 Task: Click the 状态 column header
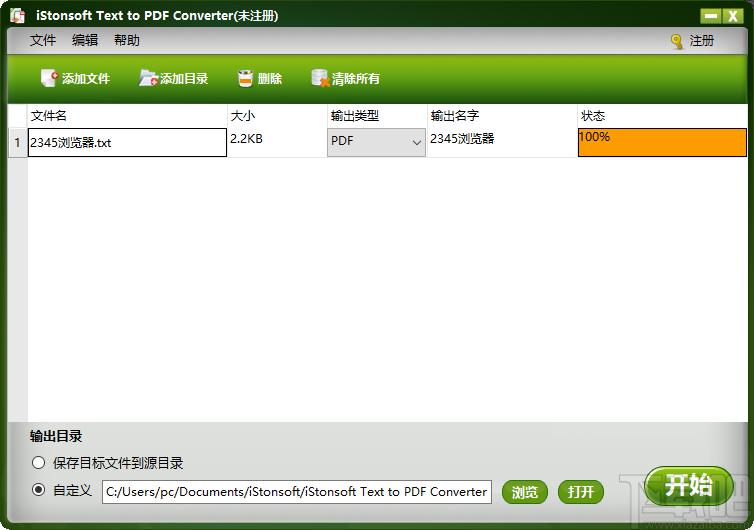coord(662,116)
